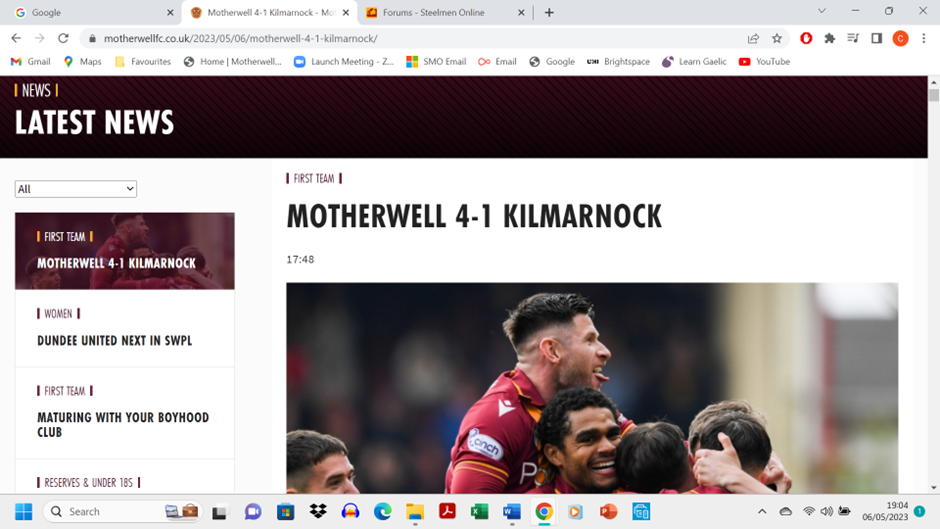Launch Excel from the taskbar
The width and height of the screenshot is (940, 529).
tap(479, 512)
